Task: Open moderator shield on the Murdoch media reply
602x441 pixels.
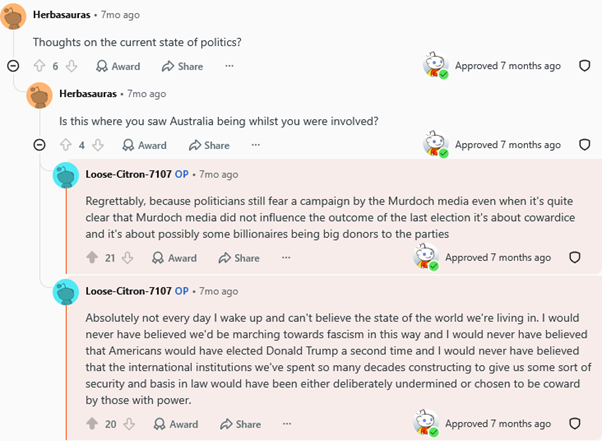Action: tap(574, 257)
